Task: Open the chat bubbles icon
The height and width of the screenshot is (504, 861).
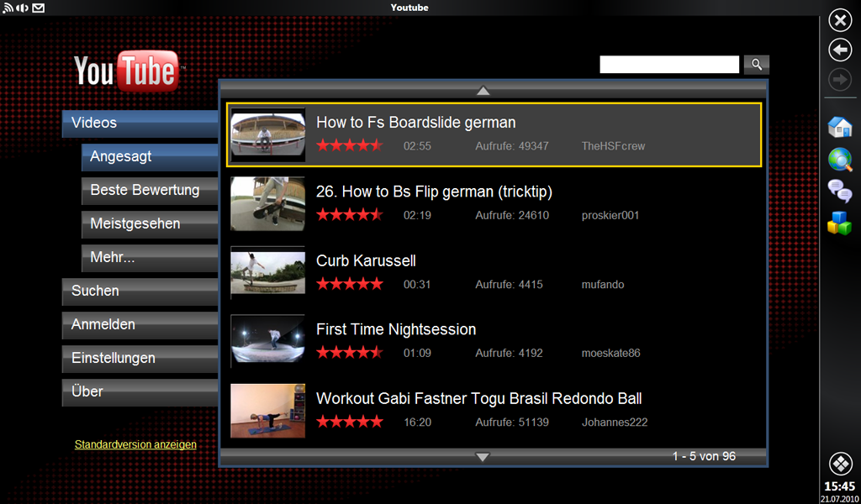Action: (x=840, y=191)
